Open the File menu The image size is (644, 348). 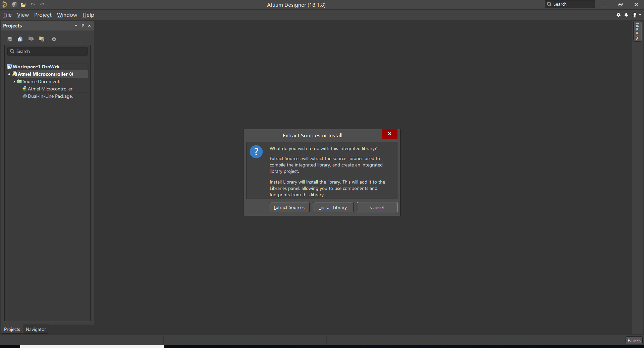point(7,15)
